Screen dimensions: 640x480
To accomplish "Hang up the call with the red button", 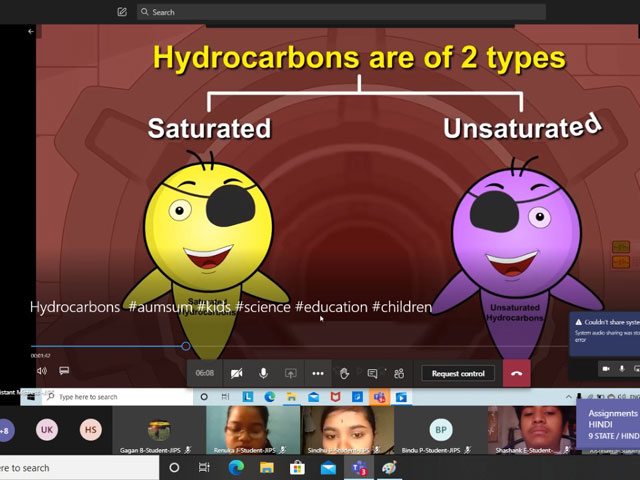I will [516, 373].
